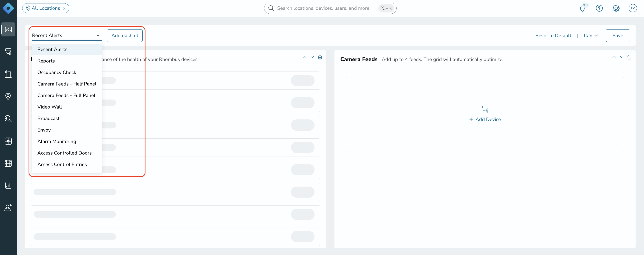Choose Occupancy Check from the list

coord(67,72)
